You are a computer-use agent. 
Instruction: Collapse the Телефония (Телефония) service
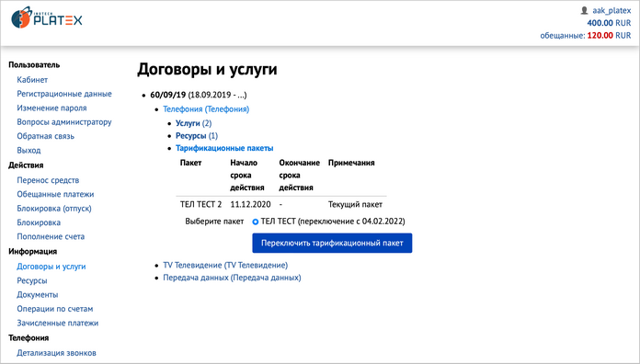(x=206, y=109)
